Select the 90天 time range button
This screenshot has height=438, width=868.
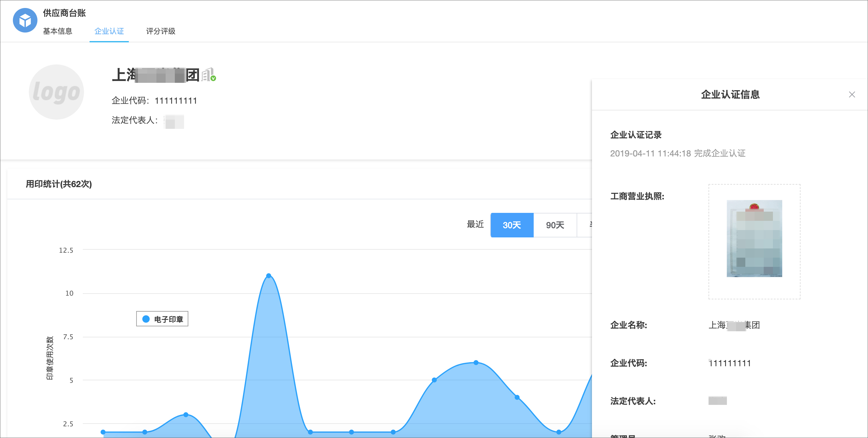click(x=555, y=225)
